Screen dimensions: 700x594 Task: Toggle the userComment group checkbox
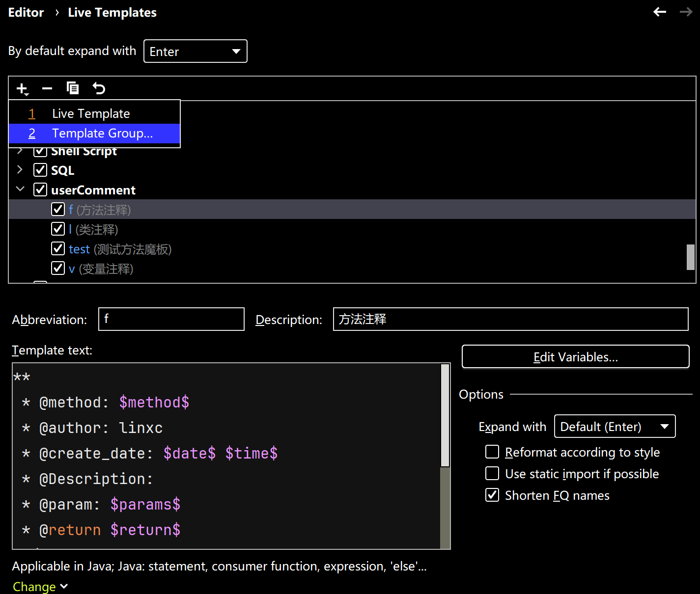40,189
